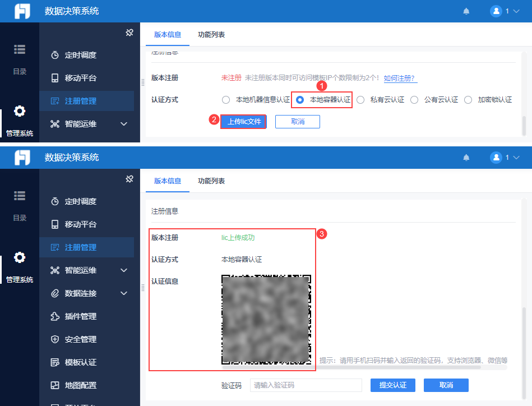Switch to 版本信息 tab in the bottom panel
Viewport: 532px width, 406px height.
coord(168,181)
